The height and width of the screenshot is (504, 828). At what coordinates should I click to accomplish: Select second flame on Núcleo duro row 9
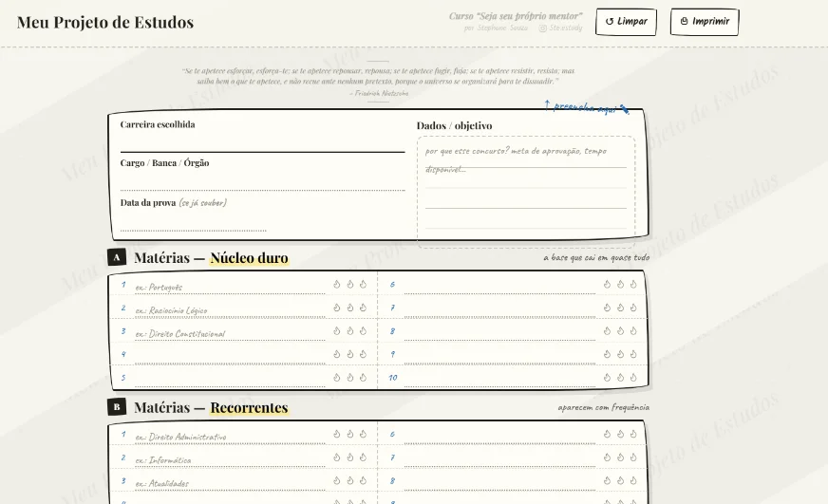[x=620, y=354]
